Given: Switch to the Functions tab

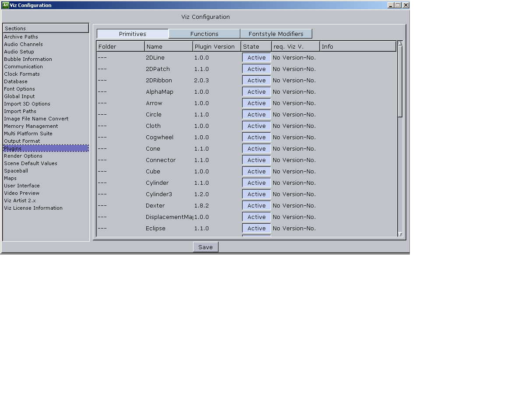Looking at the screenshot, I should (204, 34).
